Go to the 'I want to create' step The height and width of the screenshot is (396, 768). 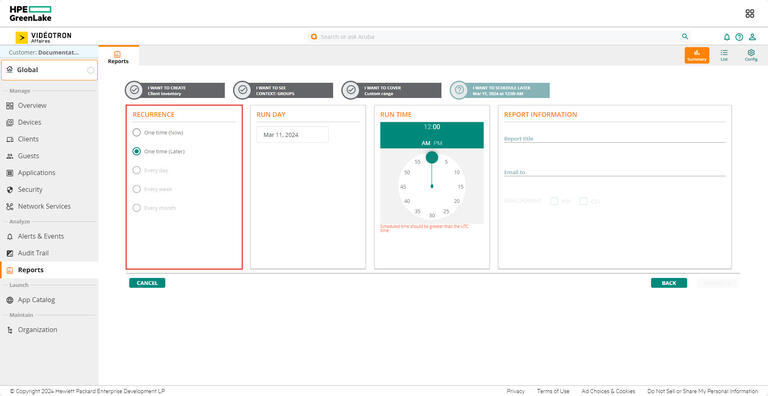coord(175,90)
